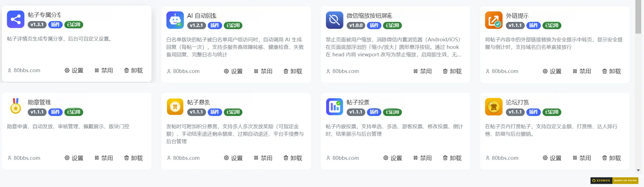Disable the AI 自动回复 plugin via 禁用
The image size is (644, 187).
(263, 71)
